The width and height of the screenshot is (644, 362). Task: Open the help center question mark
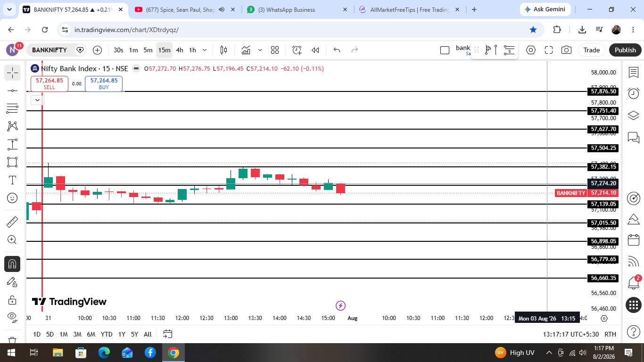tap(634, 331)
